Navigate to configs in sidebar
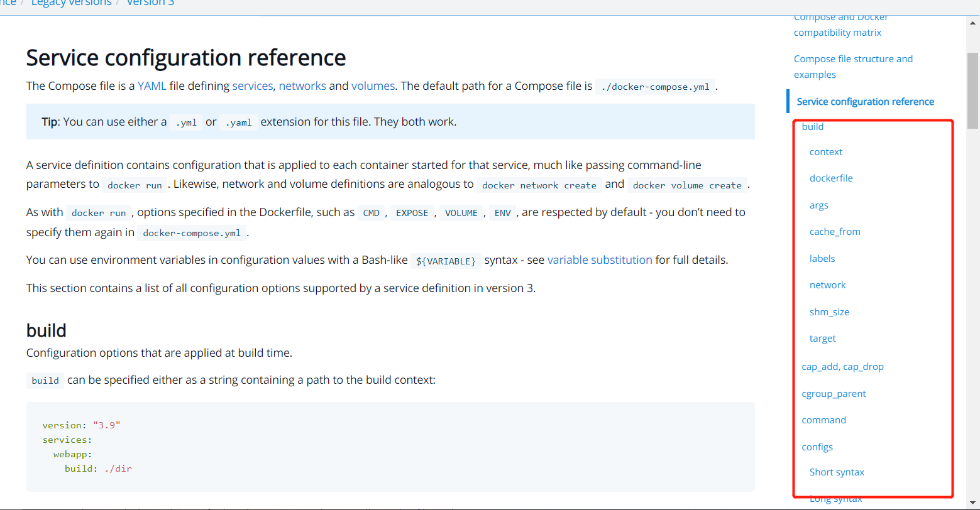The height and width of the screenshot is (510, 980). point(817,447)
